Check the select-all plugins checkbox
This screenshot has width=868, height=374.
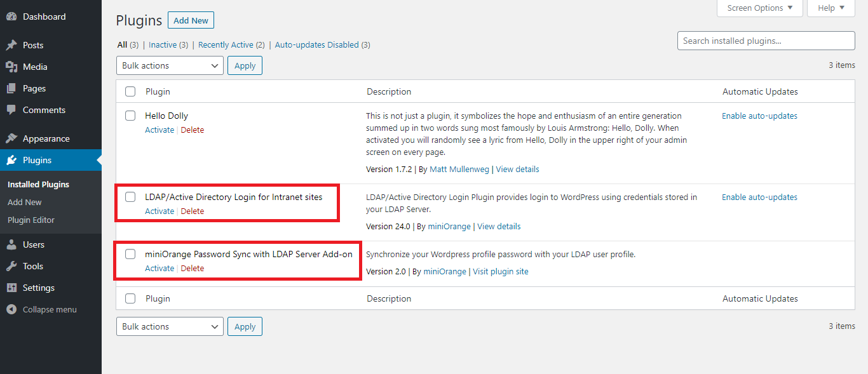[x=130, y=91]
